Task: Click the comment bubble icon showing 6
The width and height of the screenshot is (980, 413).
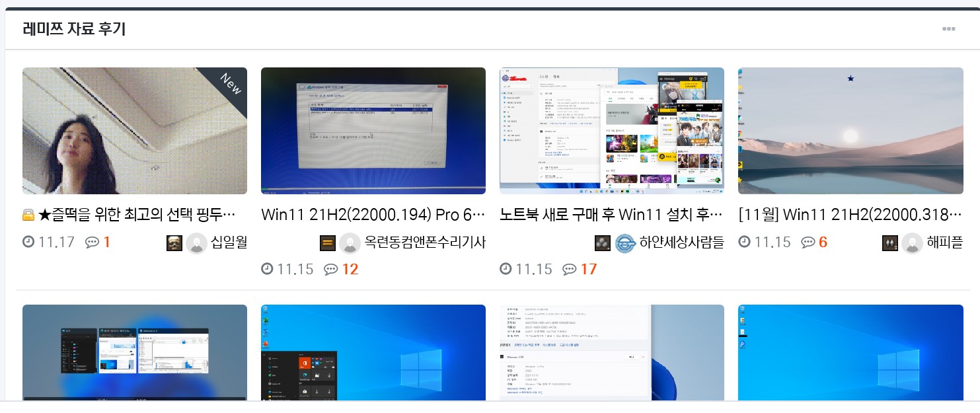Action: 808,243
